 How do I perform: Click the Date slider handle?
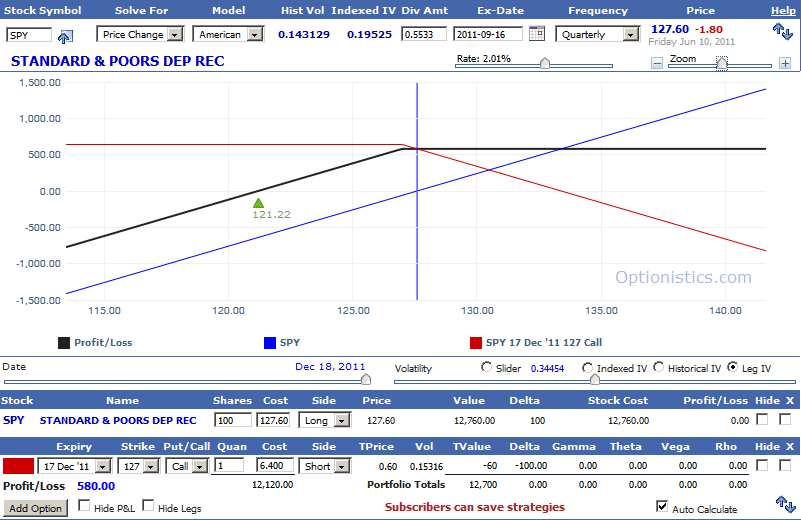click(x=366, y=380)
